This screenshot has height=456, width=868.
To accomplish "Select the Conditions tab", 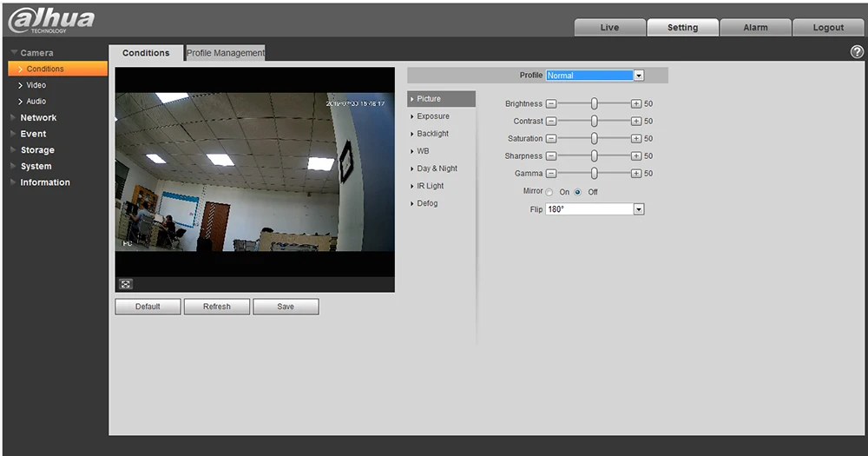I will click(x=146, y=53).
